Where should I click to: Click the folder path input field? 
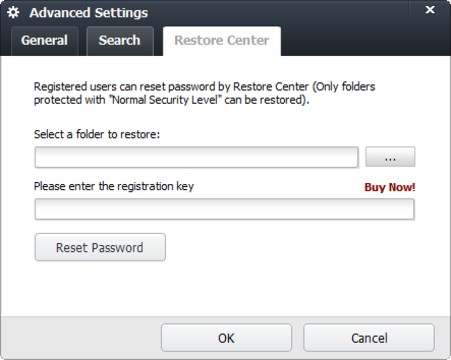tap(197, 157)
